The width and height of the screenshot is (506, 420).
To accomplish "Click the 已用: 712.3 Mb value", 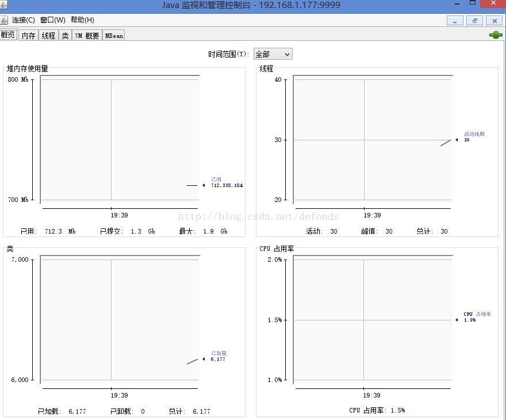I will pyautogui.click(x=60, y=231).
